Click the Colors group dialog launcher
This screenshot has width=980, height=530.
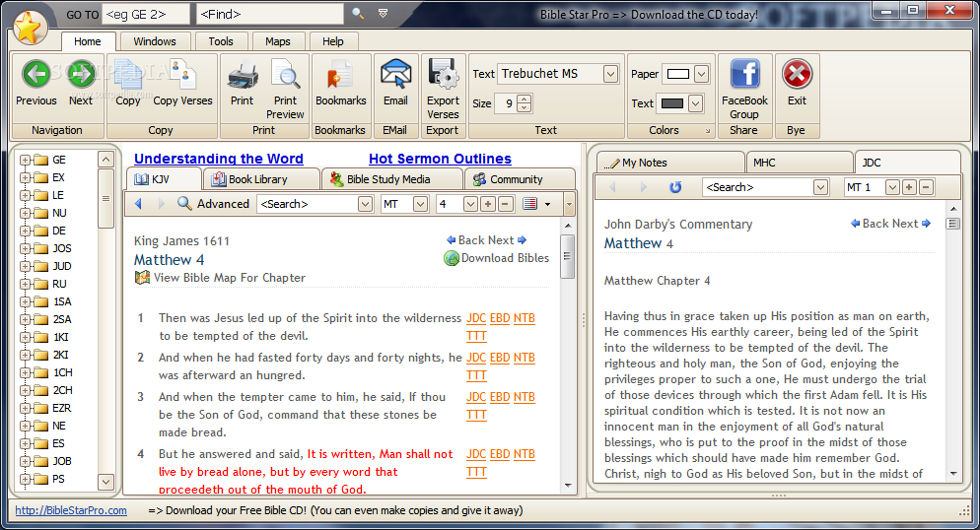click(x=708, y=131)
